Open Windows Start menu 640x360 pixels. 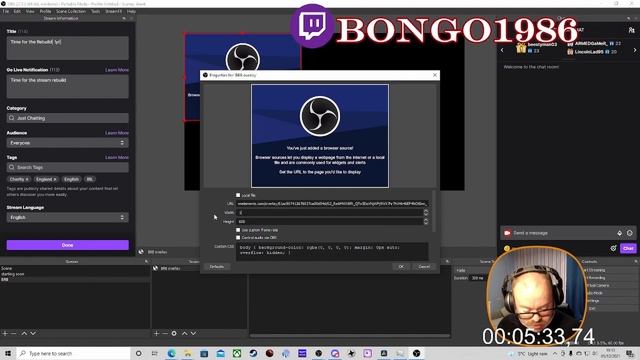(x=8, y=353)
